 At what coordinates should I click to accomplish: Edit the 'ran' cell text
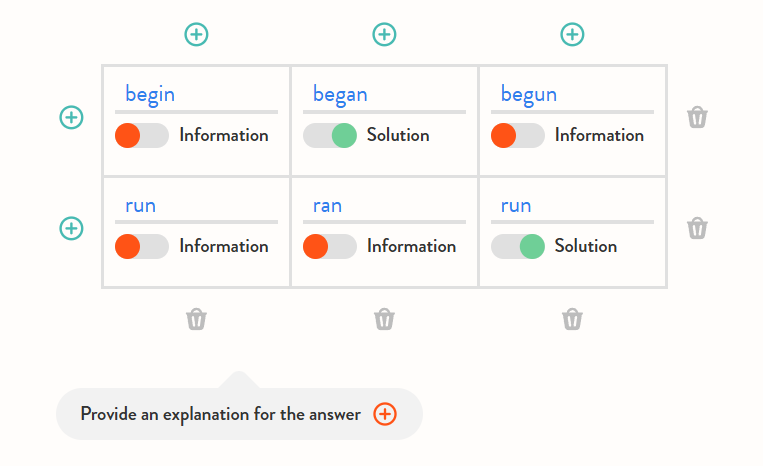[384, 206]
